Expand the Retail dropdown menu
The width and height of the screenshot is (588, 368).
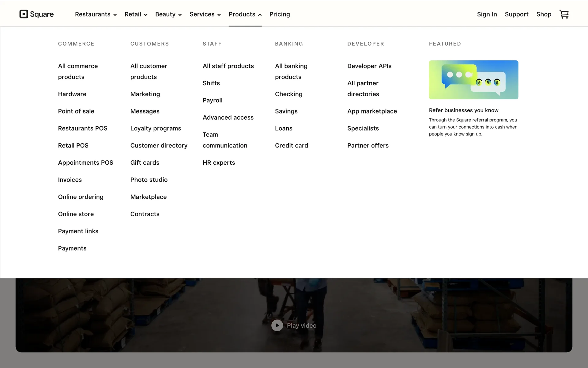click(x=136, y=14)
